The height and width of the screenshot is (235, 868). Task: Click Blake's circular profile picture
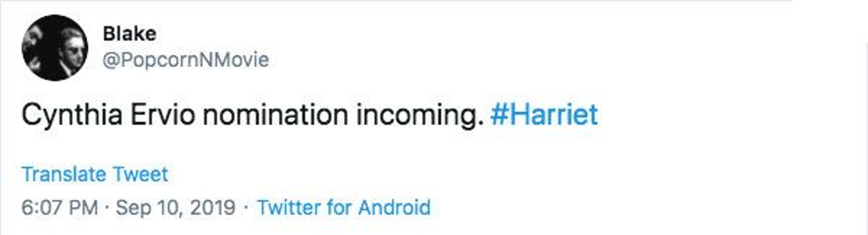(x=55, y=48)
